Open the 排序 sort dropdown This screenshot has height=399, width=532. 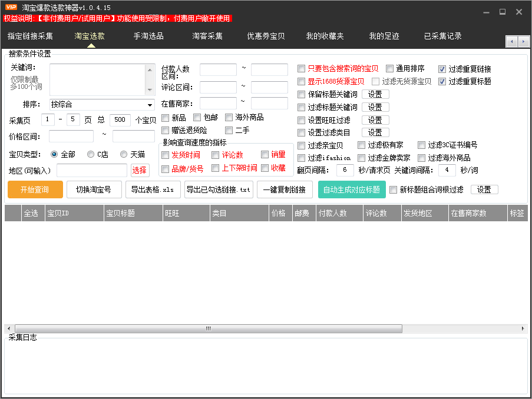150,105
